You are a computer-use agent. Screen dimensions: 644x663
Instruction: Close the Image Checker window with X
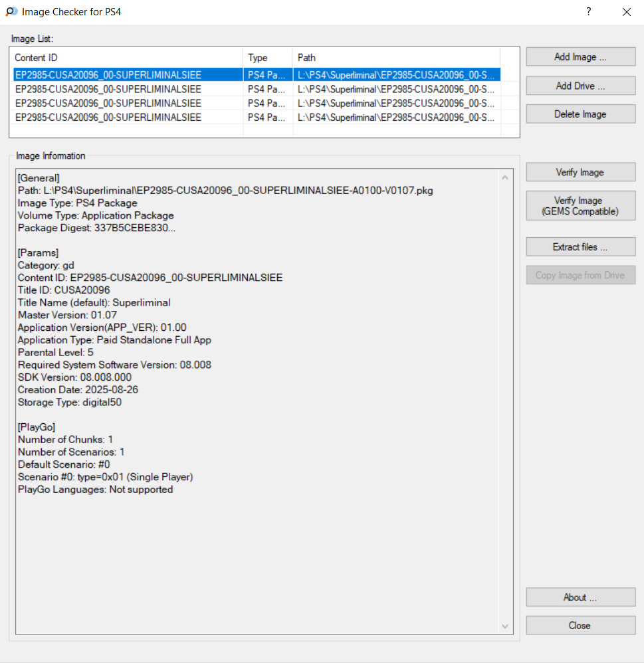click(x=626, y=12)
